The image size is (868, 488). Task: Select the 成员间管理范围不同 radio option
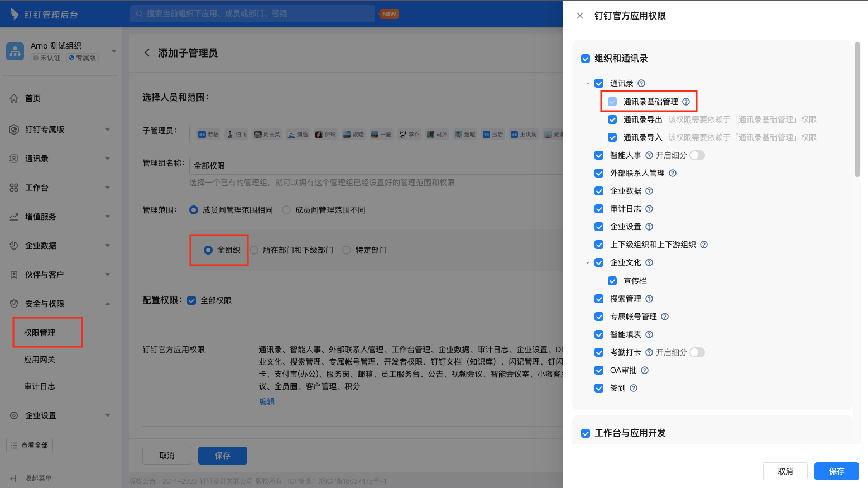coord(286,210)
